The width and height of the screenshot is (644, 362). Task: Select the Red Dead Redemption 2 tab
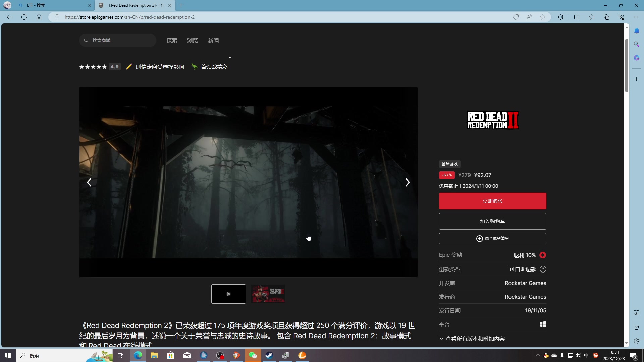pos(134,5)
